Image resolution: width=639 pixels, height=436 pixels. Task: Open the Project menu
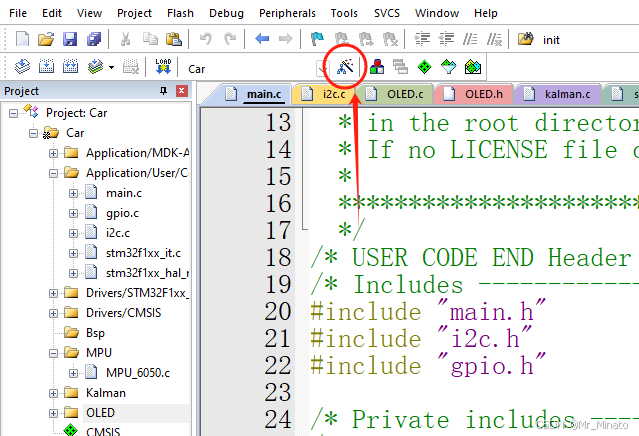coord(134,13)
